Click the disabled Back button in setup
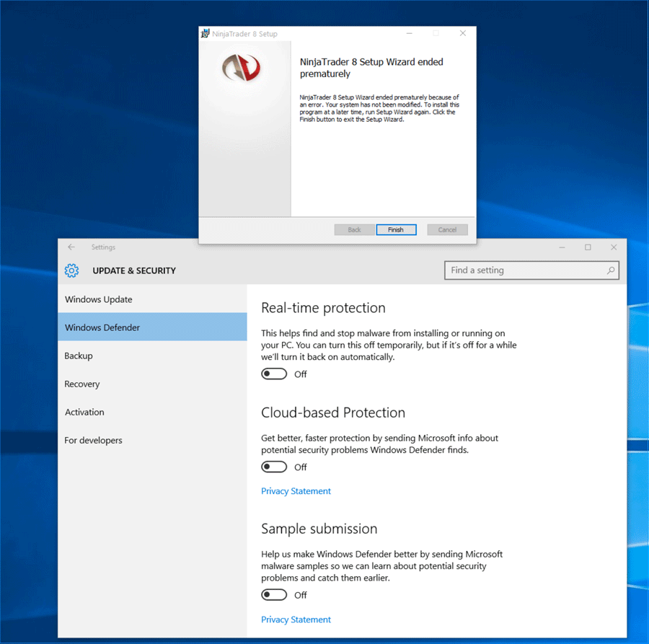 click(x=354, y=230)
